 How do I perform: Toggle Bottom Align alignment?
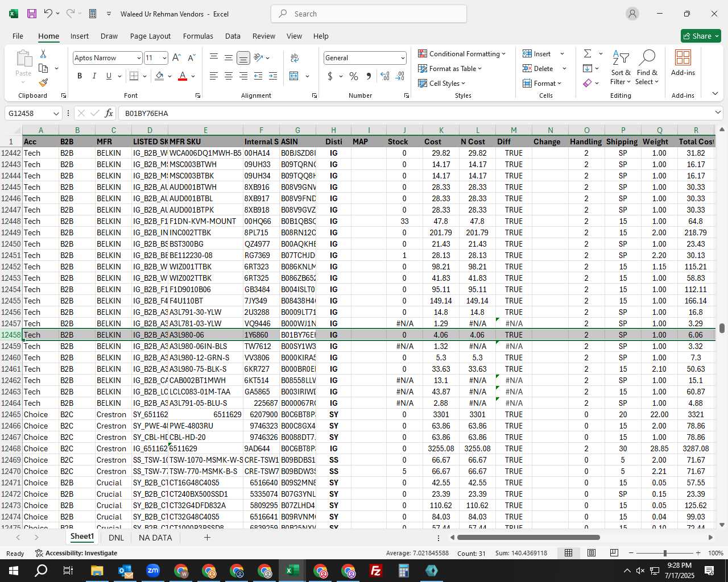tap(243, 58)
